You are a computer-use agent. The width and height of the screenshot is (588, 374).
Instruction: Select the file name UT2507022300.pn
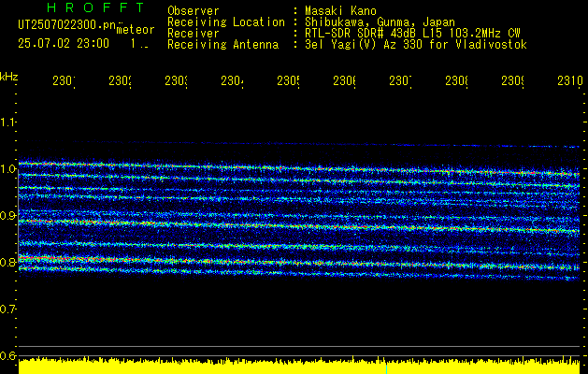click(67, 24)
